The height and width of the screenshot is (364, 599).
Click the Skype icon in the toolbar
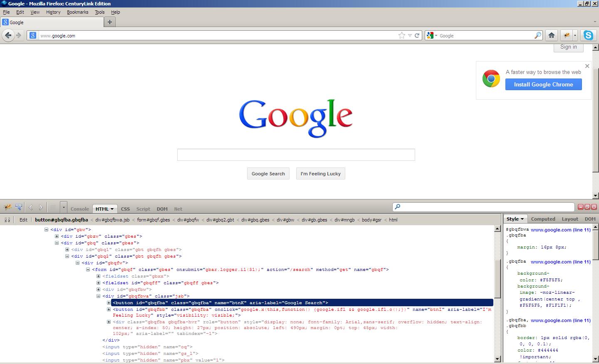point(588,35)
